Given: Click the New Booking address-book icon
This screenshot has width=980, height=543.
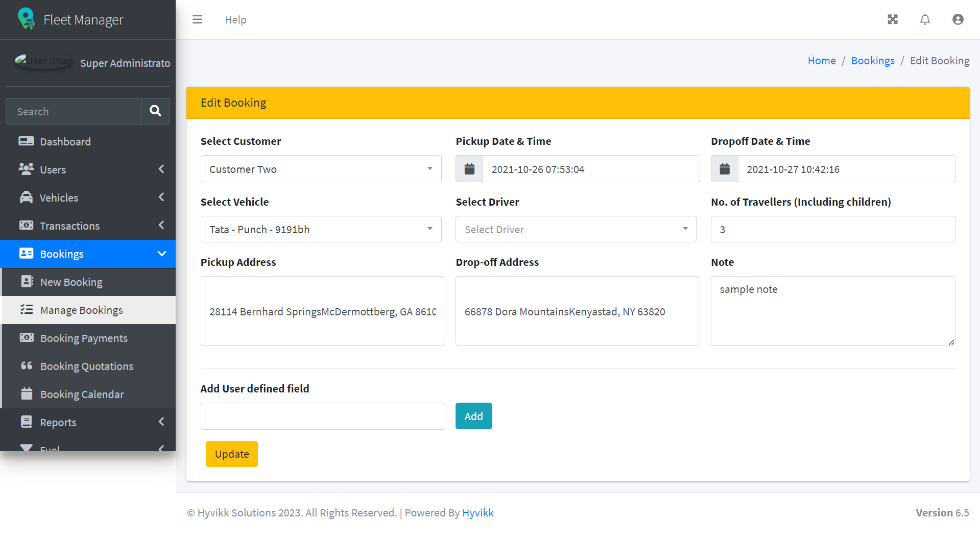Looking at the screenshot, I should (x=27, y=282).
